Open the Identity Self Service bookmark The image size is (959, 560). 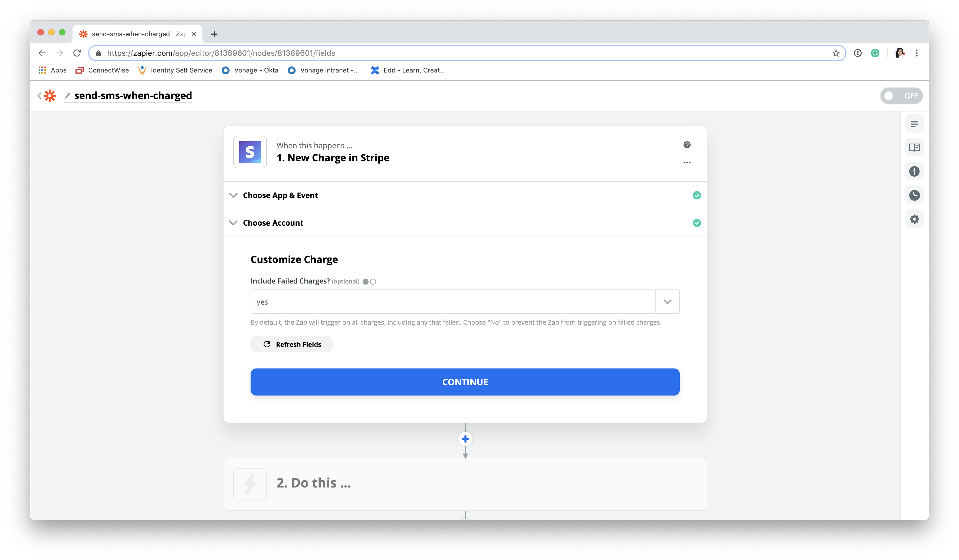point(175,70)
